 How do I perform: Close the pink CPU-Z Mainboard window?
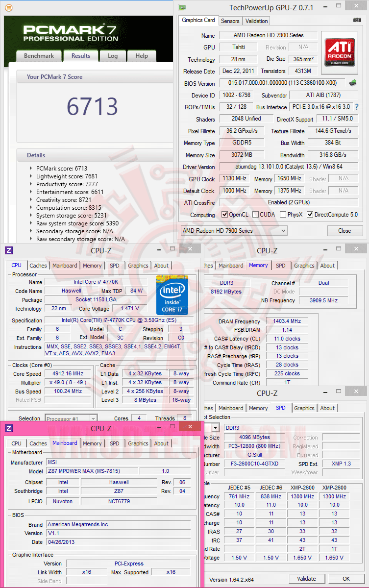coord(190,427)
